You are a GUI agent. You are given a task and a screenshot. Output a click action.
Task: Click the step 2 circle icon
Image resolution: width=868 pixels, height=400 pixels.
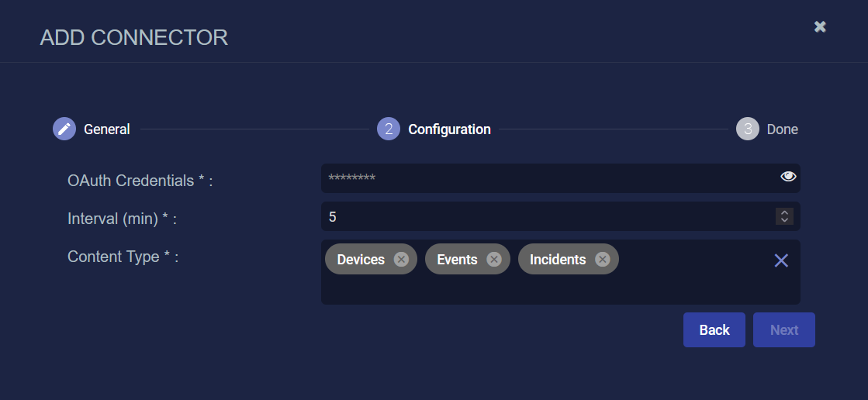click(389, 129)
